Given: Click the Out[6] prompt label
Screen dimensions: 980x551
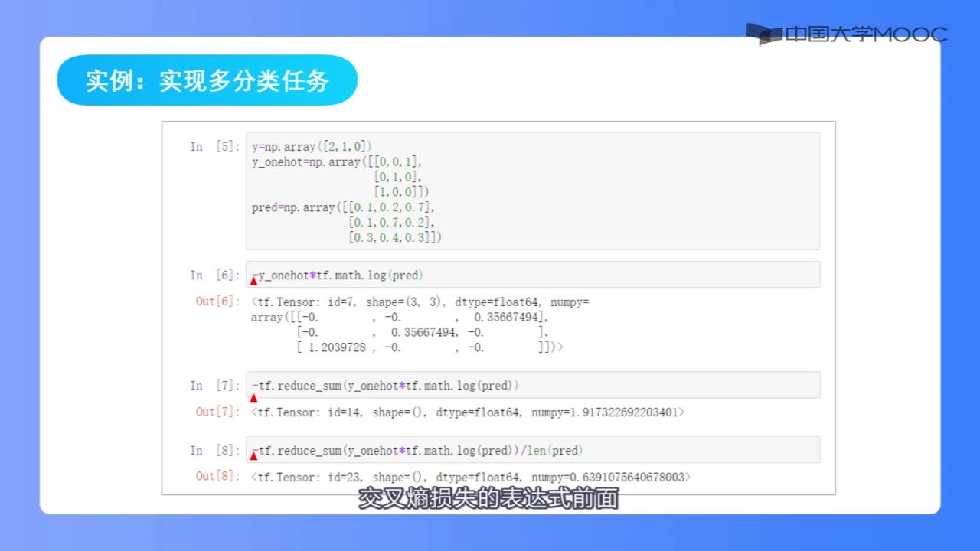Looking at the screenshot, I should [217, 302].
